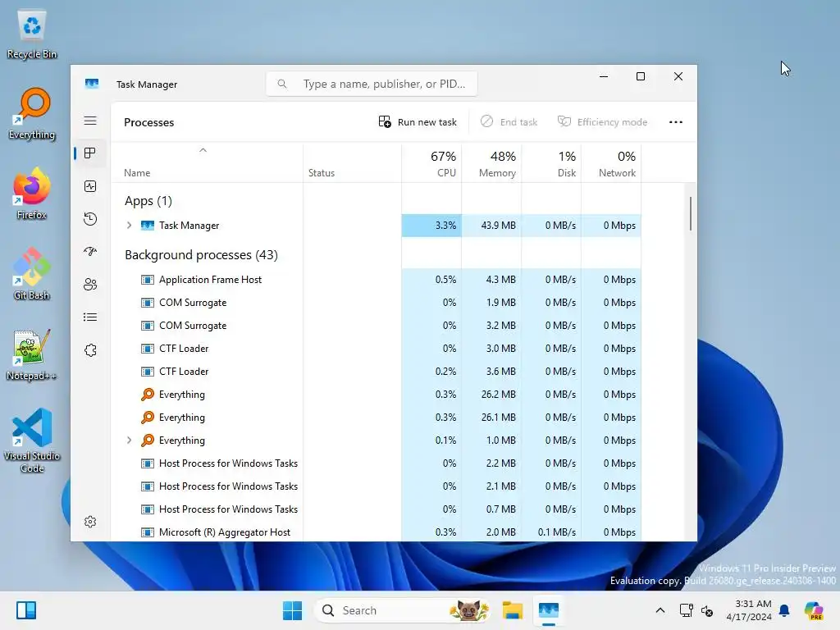Select Host Process for Windows Tasks 2.1 MB row
Viewport: 840px width, 630px height.
tap(376, 486)
